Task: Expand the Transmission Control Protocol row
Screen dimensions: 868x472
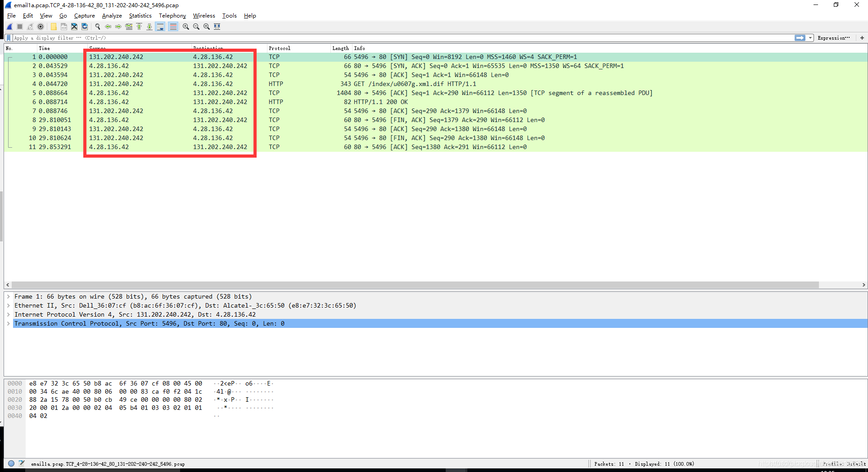Action: (9, 323)
